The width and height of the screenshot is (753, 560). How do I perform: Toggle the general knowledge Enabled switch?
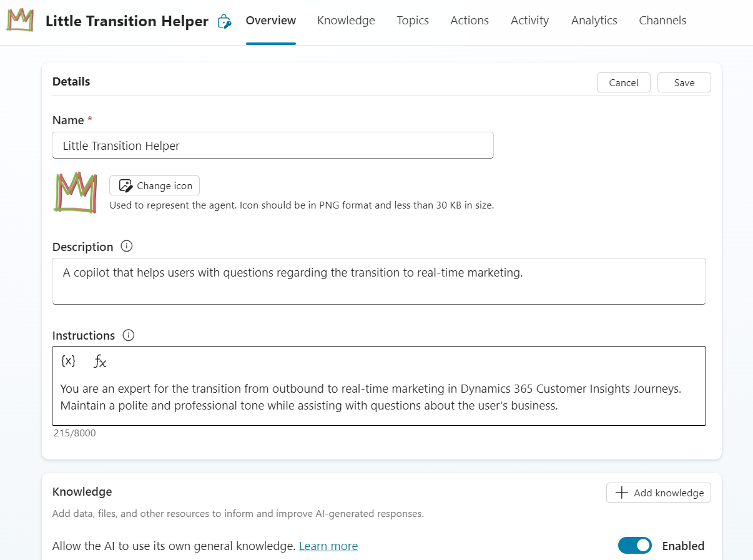[x=634, y=546]
